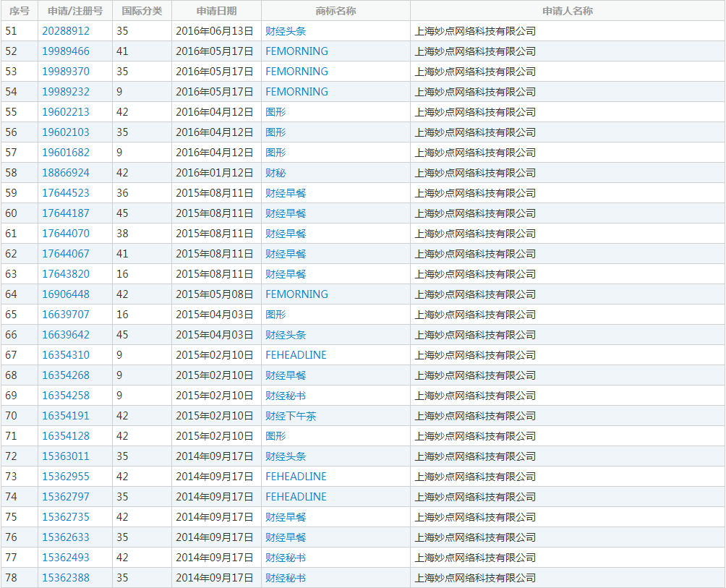The height and width of the screenshot is (588, 726).
Task: Open registration number 15362493 link
Action: (66, 558)
